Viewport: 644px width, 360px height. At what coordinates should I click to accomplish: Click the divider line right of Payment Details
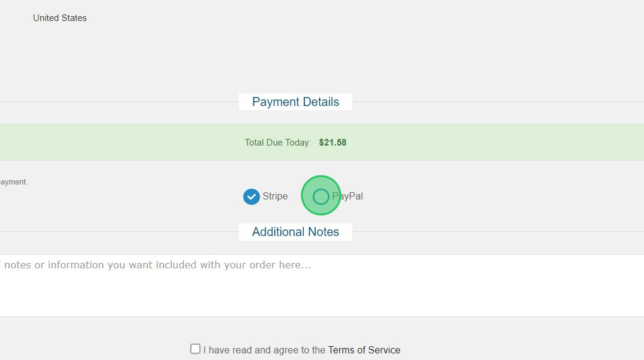click(x=498, y=102)
